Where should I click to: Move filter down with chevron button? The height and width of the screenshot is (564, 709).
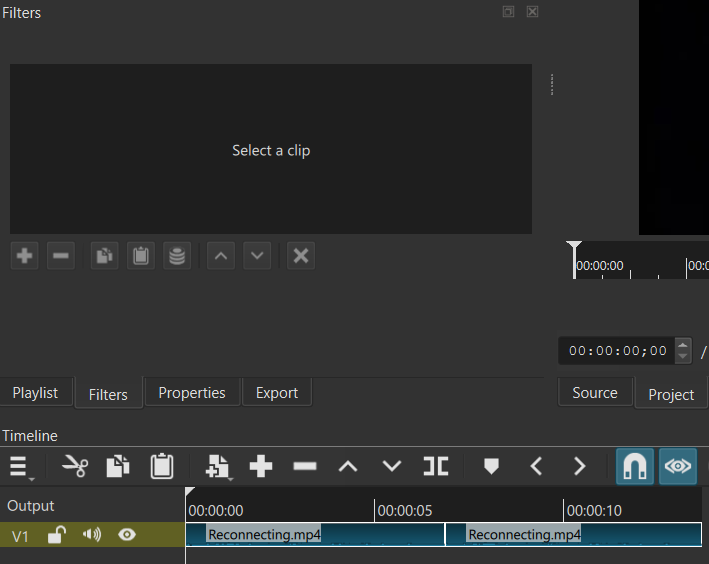(x=258, y=256)
